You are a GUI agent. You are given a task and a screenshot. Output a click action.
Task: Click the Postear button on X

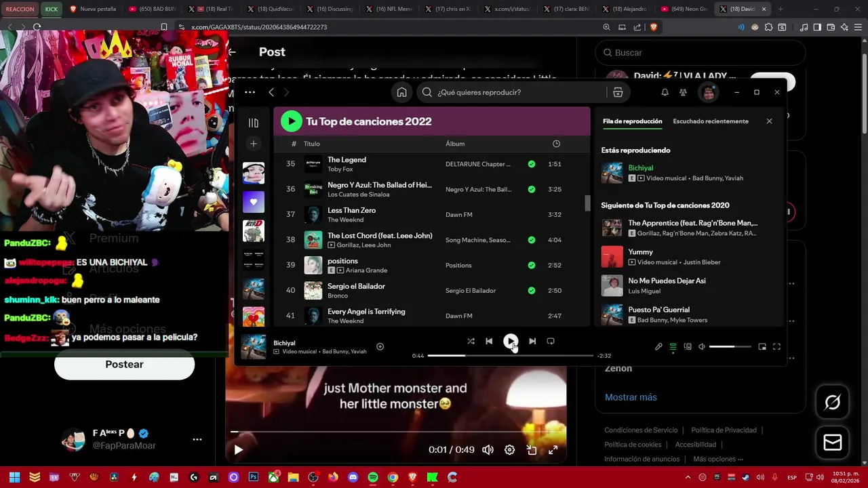124,365
